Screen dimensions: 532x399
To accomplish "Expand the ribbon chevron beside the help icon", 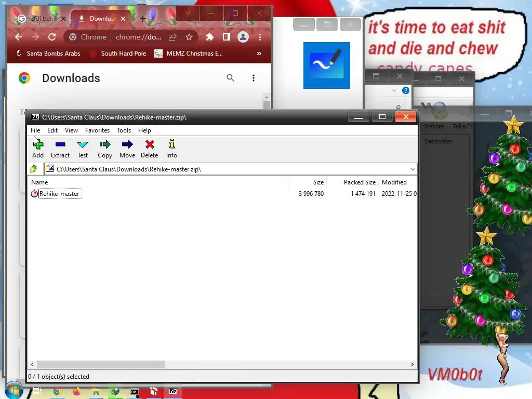I will 394,90.
